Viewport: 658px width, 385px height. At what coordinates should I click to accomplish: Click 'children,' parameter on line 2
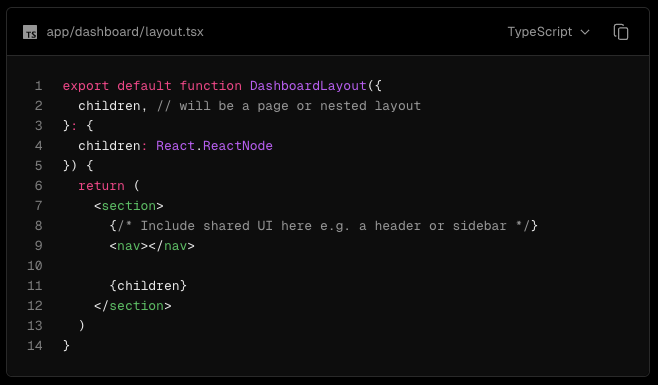(113, 106)
